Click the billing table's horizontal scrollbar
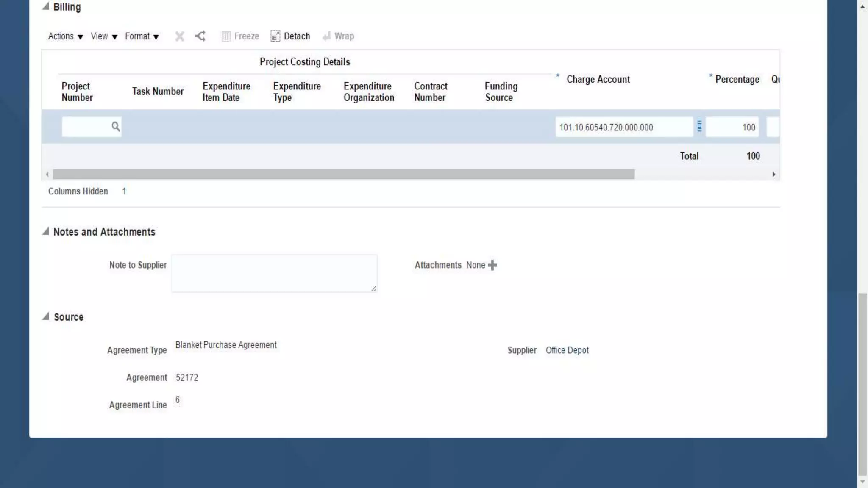This screenshot has height=488, width=868. [x=343, y=175]
